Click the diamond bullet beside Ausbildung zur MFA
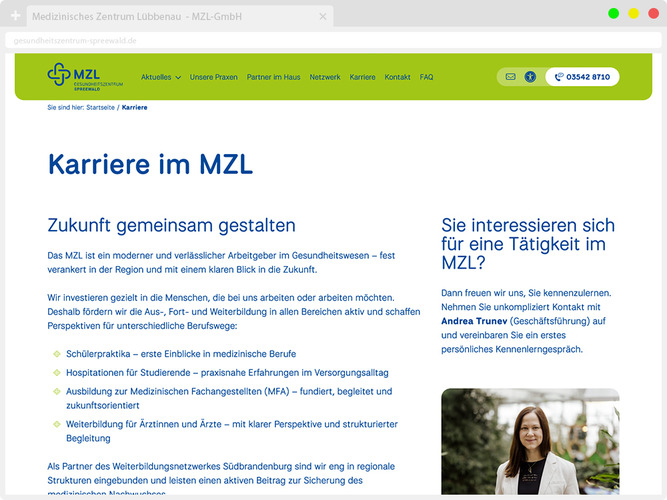The image size is (667, 500). click(x=57, y=391)
